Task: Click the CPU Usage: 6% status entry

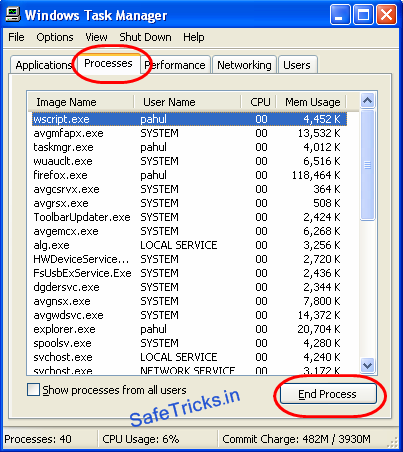Action: 141,439
